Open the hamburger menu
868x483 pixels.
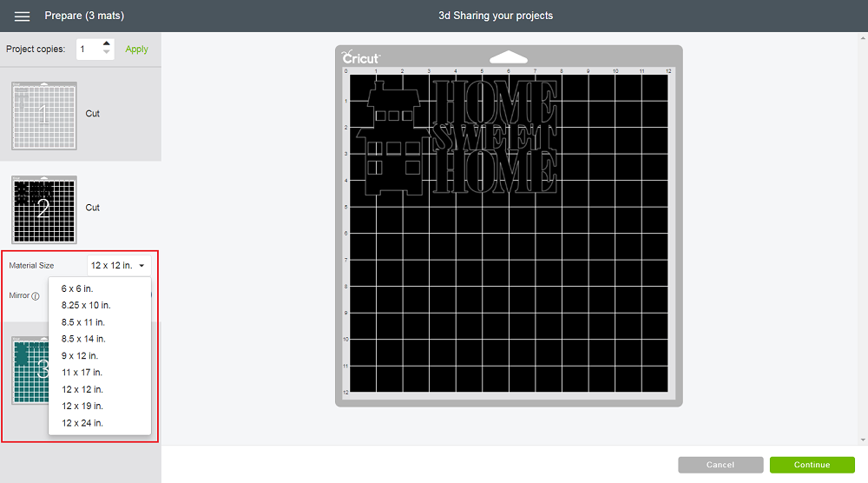[23, 17]
